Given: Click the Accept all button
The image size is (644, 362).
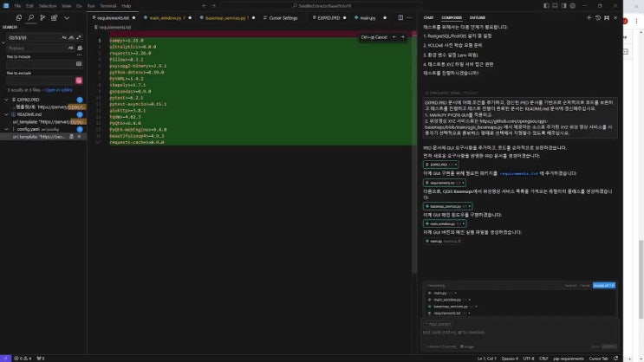Looking at the screenshot, I should coord(604,286).
